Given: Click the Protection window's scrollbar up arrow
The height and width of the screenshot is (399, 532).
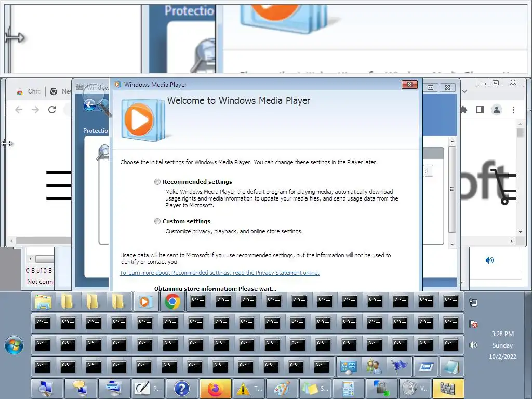Looking at the screenshot, I should pos(453,141).
